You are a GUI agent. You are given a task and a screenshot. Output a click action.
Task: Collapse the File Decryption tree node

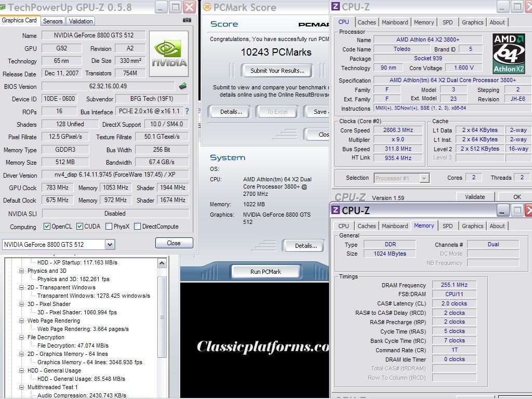(x=21, y=337)
